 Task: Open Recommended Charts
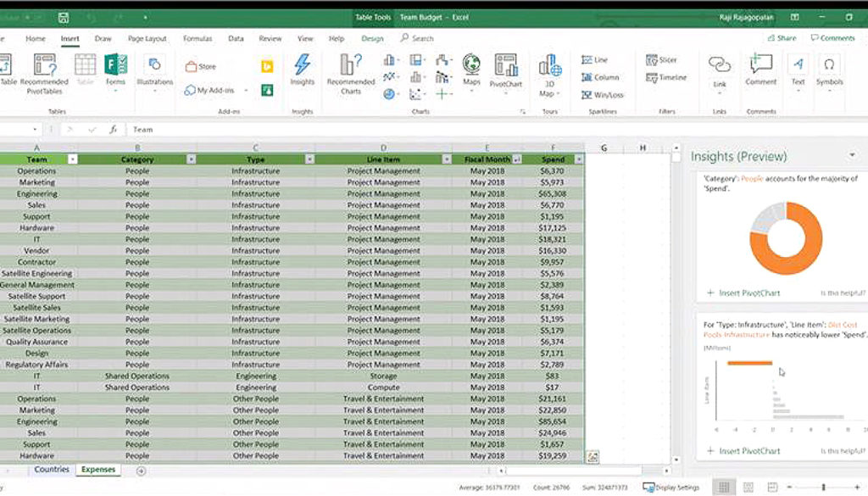coord(350,74)
